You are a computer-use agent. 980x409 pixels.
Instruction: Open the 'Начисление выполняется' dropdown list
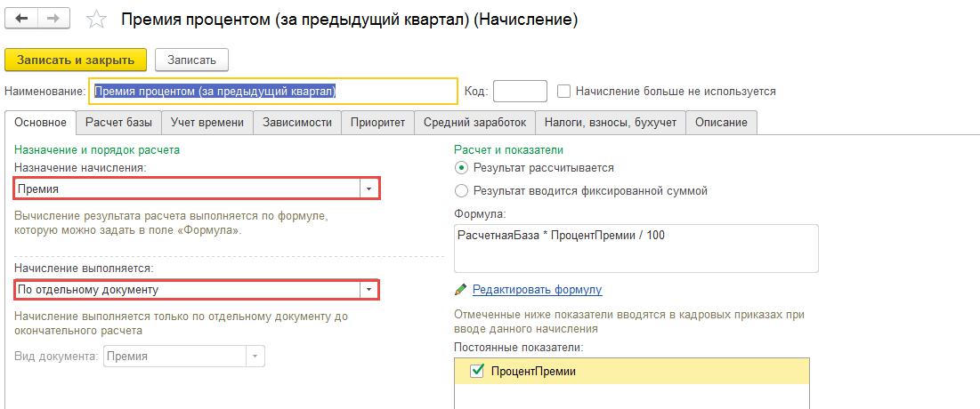point(369,290)
